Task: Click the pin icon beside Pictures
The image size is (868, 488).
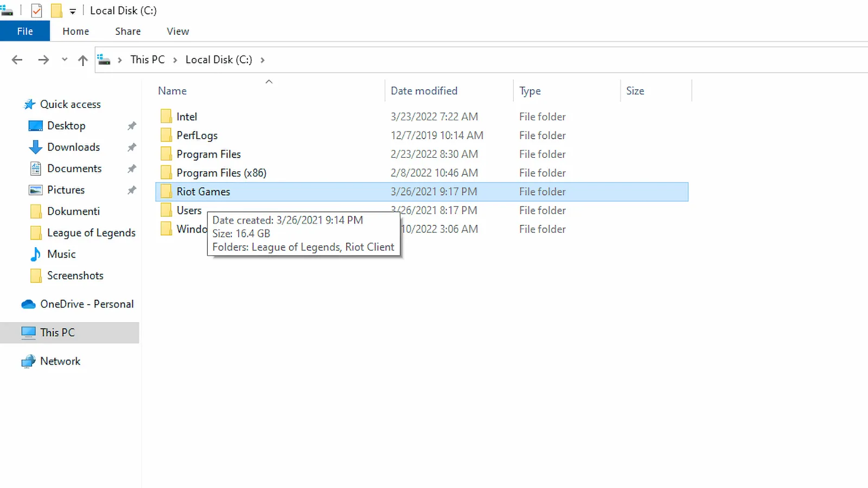Action: point(132,190)
